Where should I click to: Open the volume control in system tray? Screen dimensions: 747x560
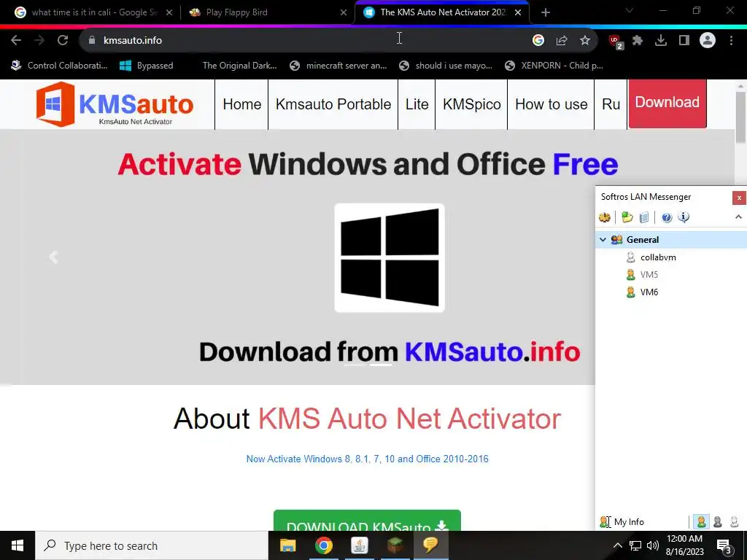(653, 545)
